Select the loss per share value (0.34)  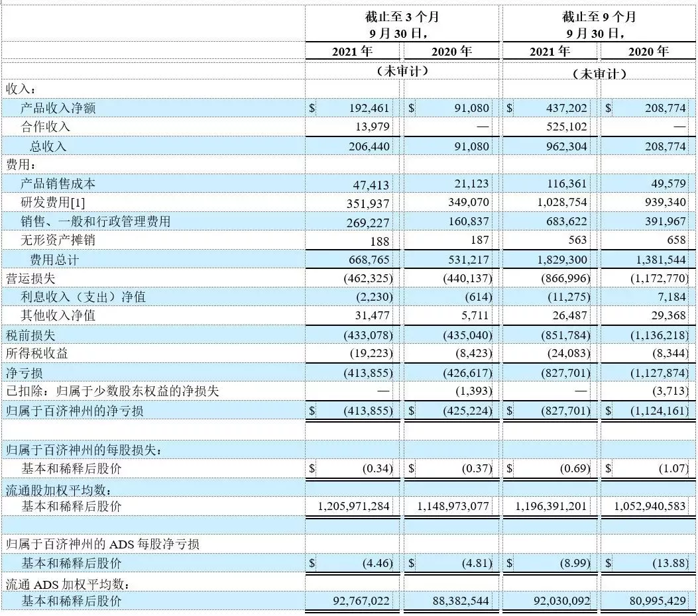[x=378, y=469]
